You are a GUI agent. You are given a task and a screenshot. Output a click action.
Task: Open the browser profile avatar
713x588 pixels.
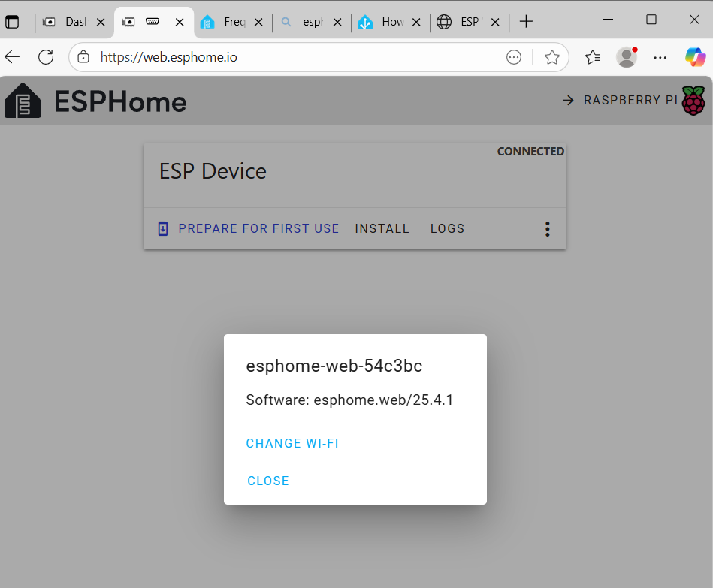[627, 57]
